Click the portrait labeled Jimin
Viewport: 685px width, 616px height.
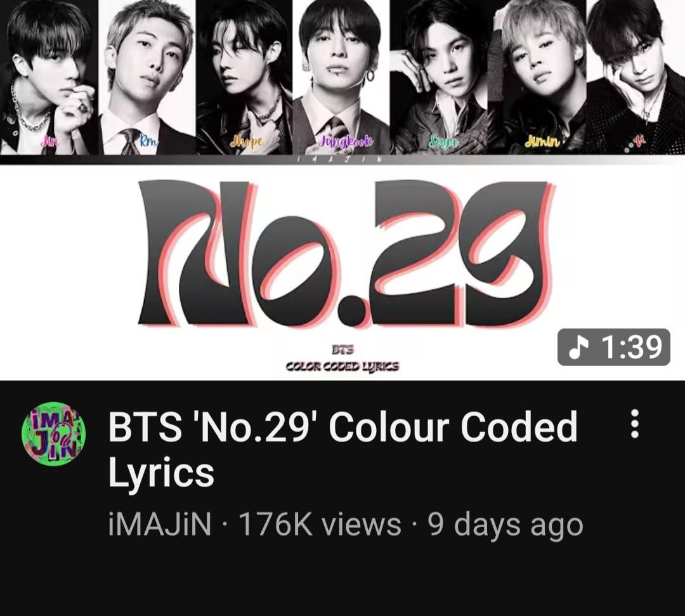click(537, 77)
